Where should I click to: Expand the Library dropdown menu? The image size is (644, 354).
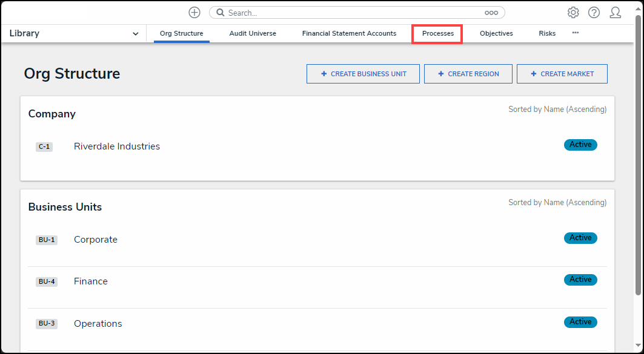pos(135,34)
